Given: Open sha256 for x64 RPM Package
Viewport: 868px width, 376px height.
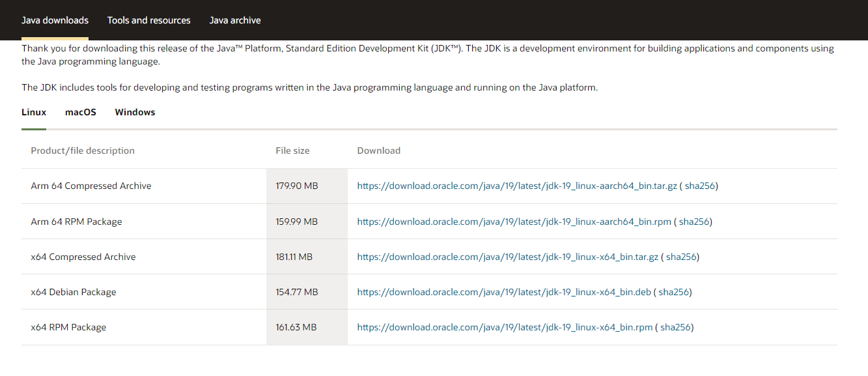Looking at the screenshot, I should pyautogui.click(x=676, y=327).
